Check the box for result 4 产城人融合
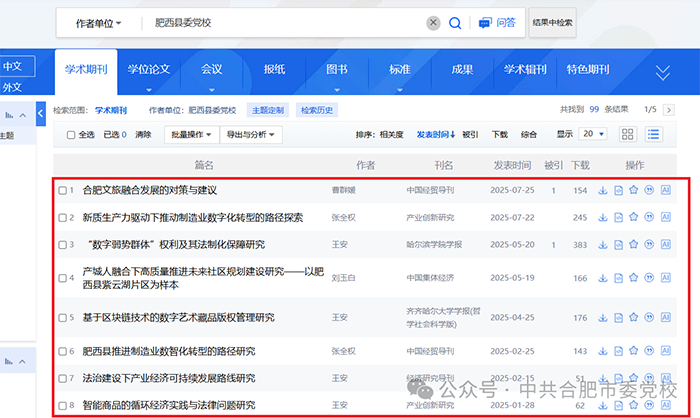This screenshot has width=700, height=418. point(62,278)
